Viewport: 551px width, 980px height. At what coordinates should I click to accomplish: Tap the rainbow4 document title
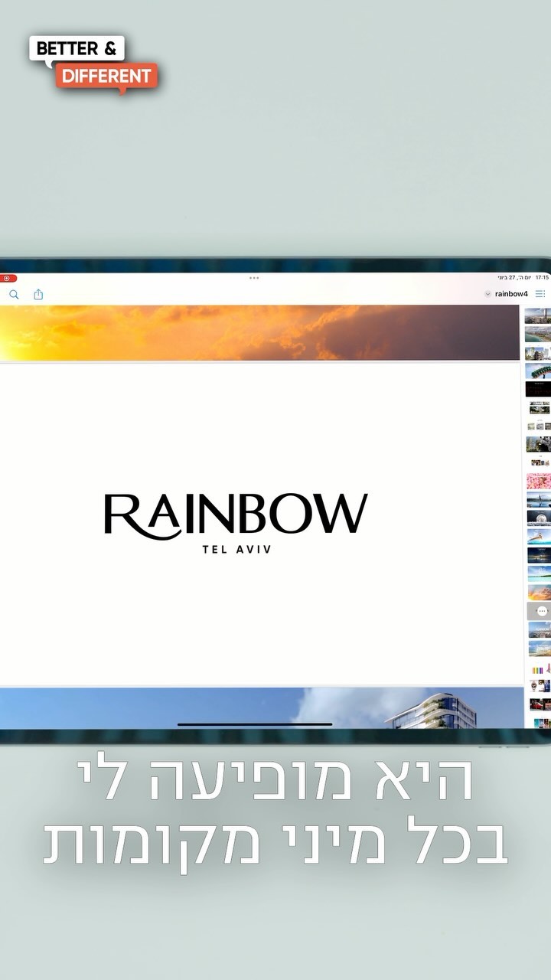coord(511,294)
